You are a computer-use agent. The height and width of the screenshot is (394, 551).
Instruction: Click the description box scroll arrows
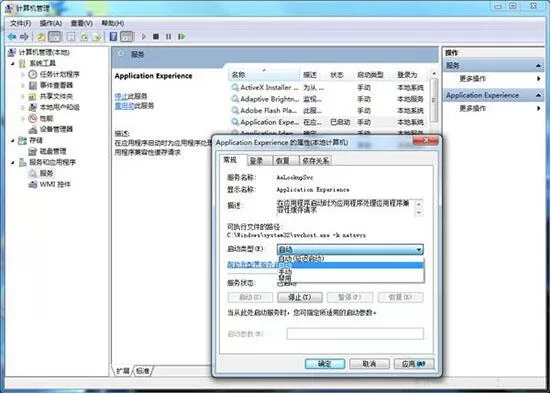click(x=419, y=208)
